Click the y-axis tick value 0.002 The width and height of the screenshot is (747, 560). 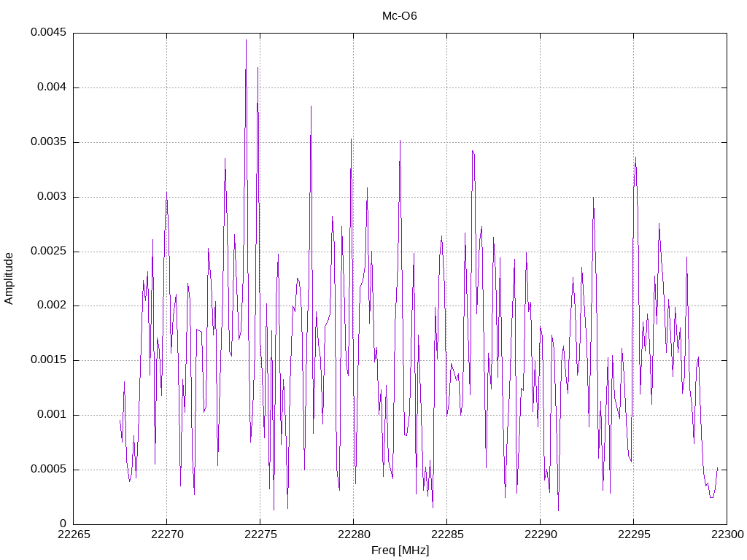point(52,306)
